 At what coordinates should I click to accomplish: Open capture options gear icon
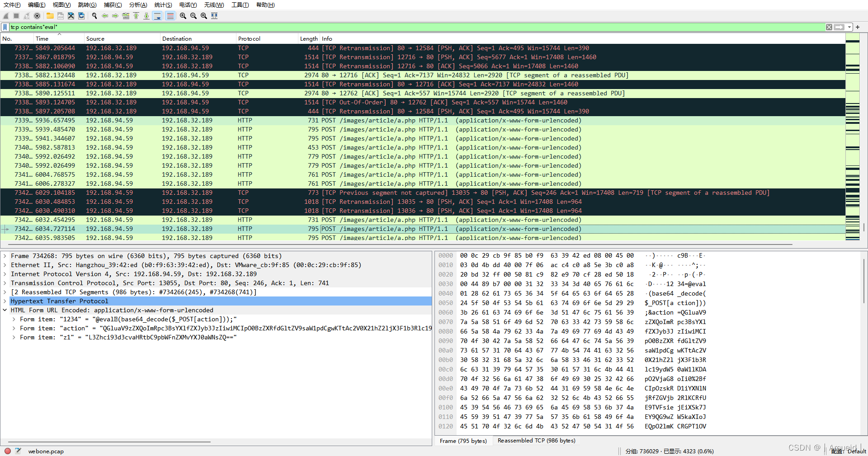37,16
